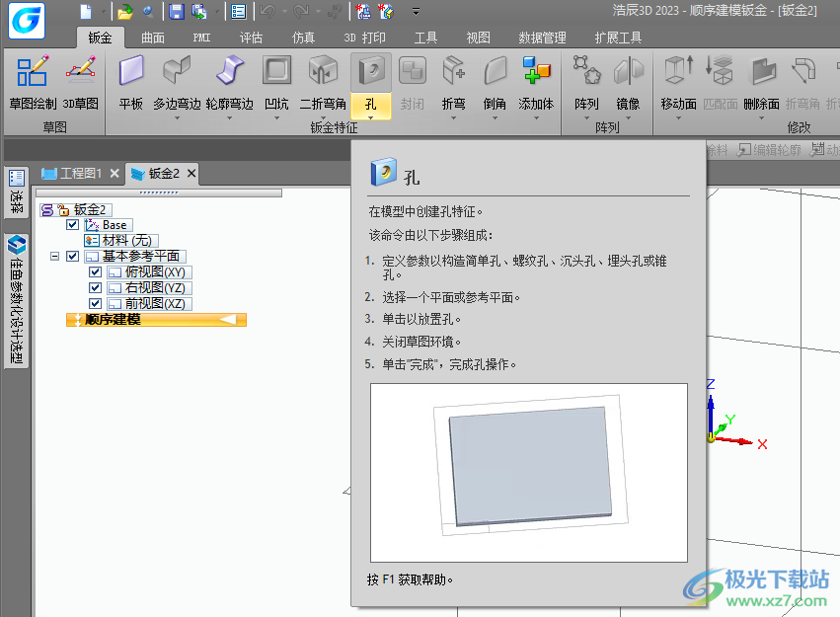Toggle the 基本参考平面 checkbox
The width and height of the screenshot is (840, 617).
(x=73, y=256)
